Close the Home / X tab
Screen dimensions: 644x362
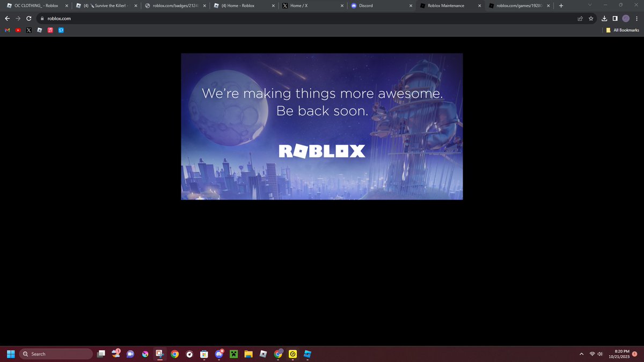coord(342,6)
